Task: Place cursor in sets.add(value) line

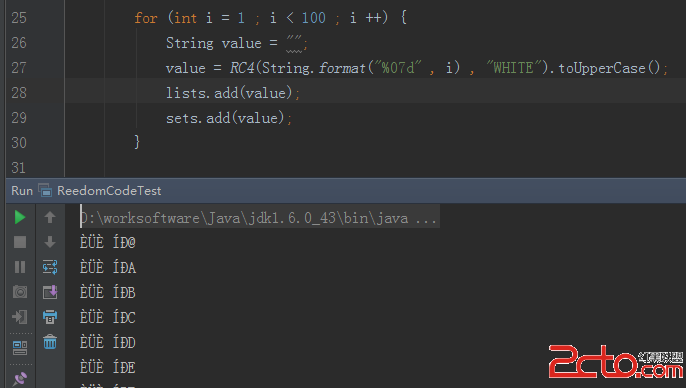Action: coord(229,118)
